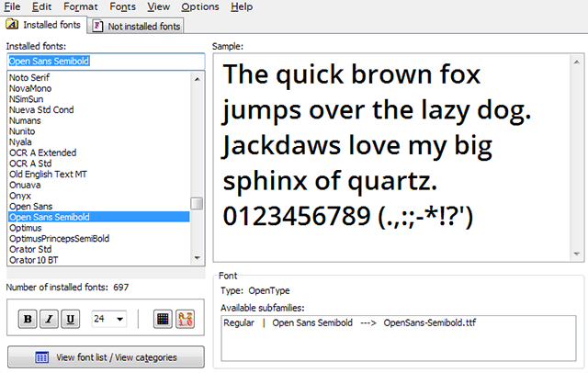Screen dimensions: 588x373
Task: Select Optimus in font list
Action: point(99,228)
